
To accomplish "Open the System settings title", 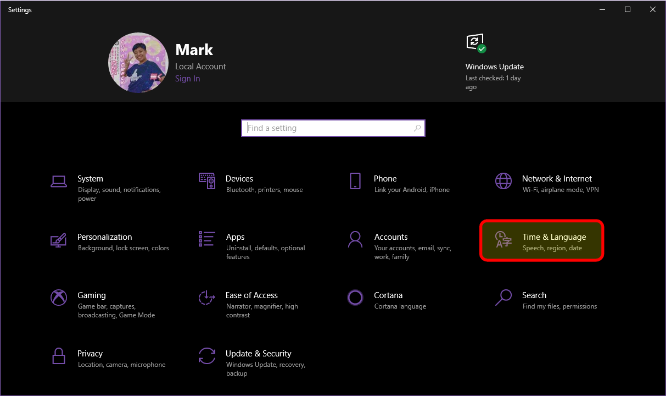I will [x=90, y=179].
